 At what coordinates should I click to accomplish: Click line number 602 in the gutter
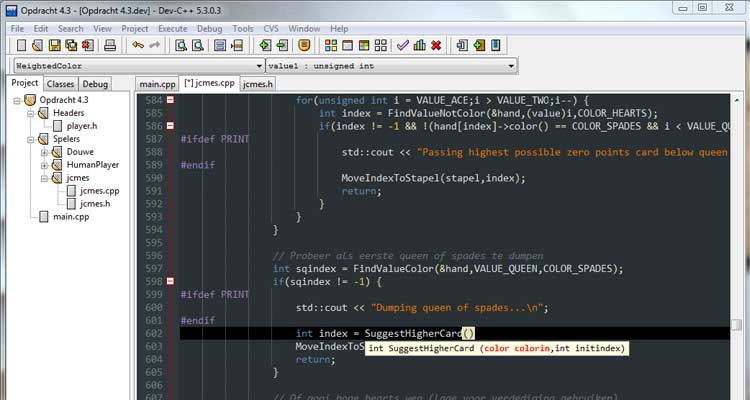(154, 333)
